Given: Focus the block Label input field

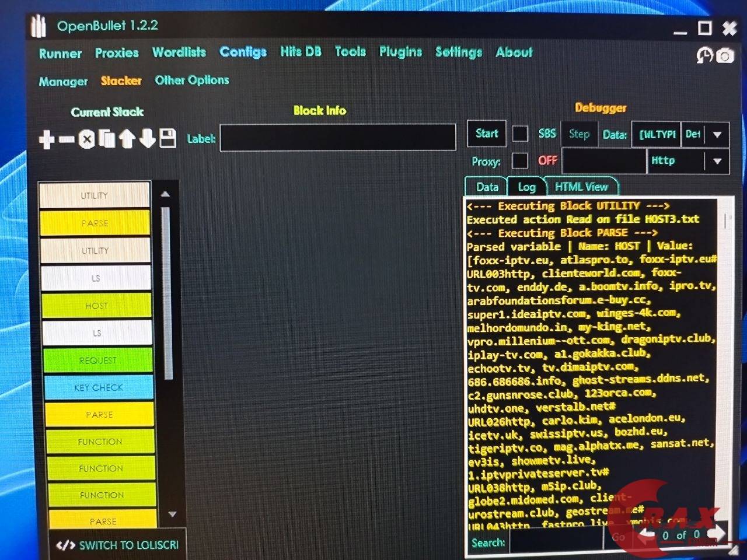Looking at the screenshot, I should [338, 138].
